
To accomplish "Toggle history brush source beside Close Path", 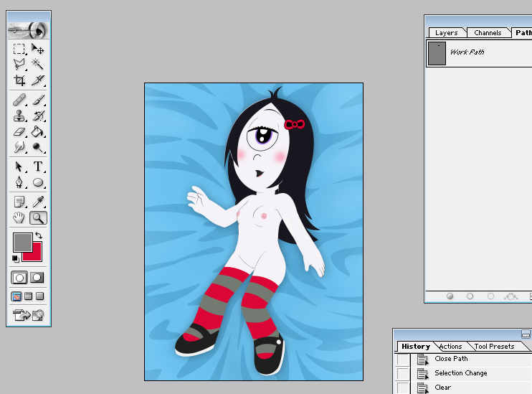I will (x=403, y=359).
